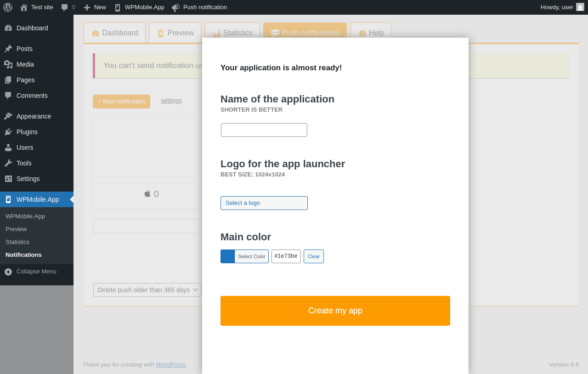
Task: Click the user avatar icon
Action: coord(580,7)
